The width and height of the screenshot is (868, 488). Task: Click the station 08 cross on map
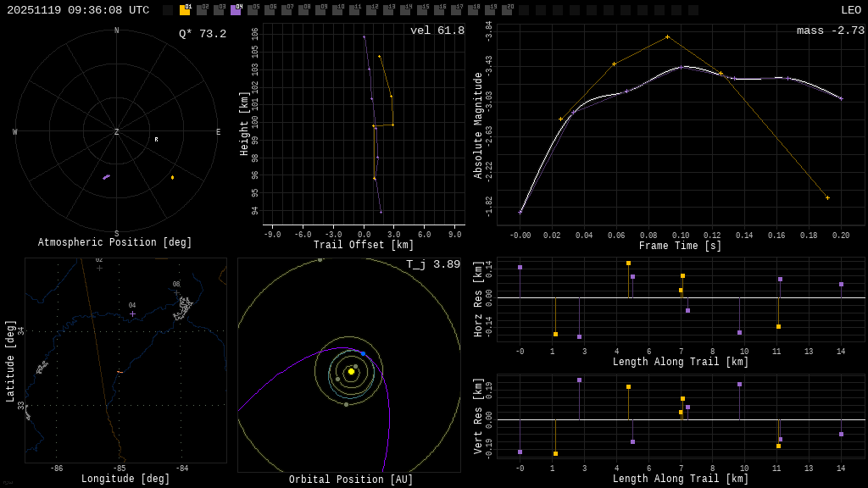[x=176, y=292]
